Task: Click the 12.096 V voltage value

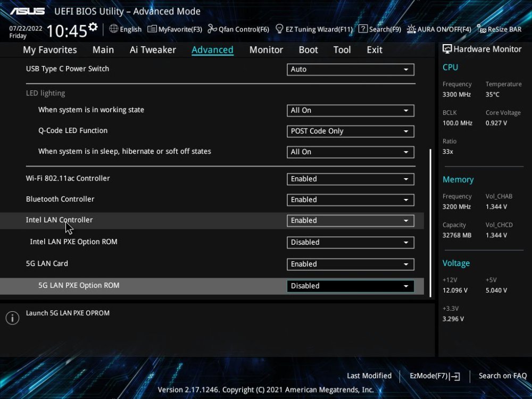Action: (455, 290)
